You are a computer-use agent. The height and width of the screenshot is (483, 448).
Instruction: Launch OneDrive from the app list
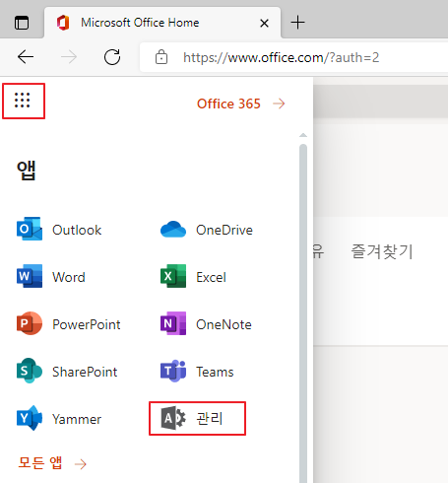pos(207,230)
